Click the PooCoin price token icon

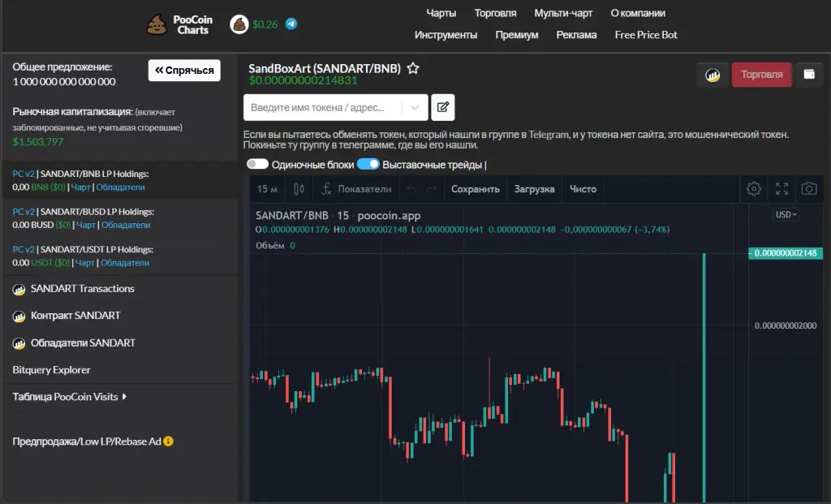pyautogui.click(x=239, y=24)
